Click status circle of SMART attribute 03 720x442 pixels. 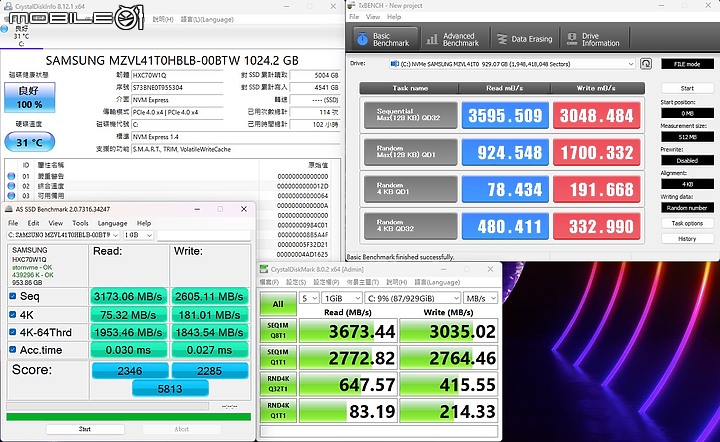[x=11, y=196]
